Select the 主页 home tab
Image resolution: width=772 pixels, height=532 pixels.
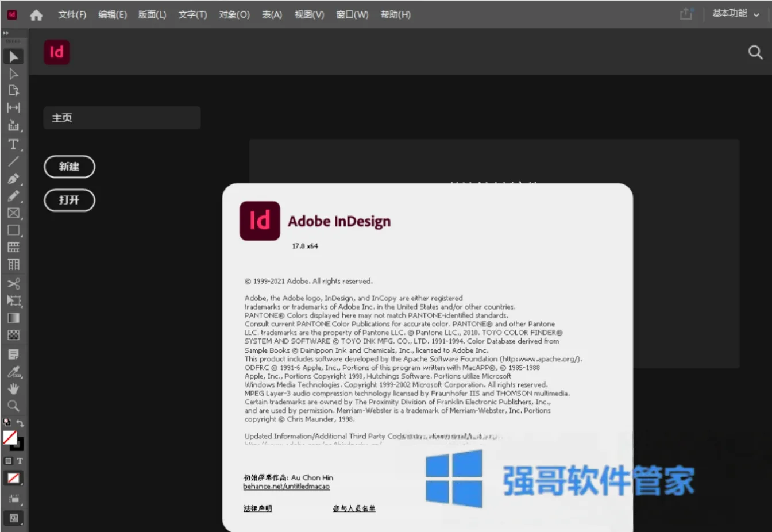click(x=122, y=118)
